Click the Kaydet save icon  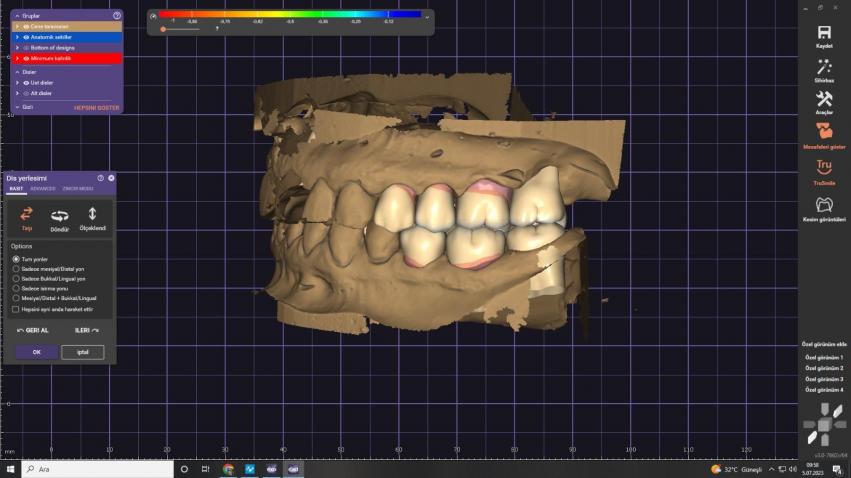[x=824, y=33]
